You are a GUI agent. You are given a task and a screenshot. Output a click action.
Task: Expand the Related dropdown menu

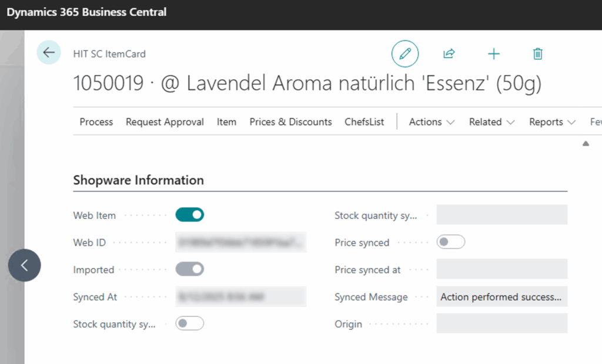[491, 122]
